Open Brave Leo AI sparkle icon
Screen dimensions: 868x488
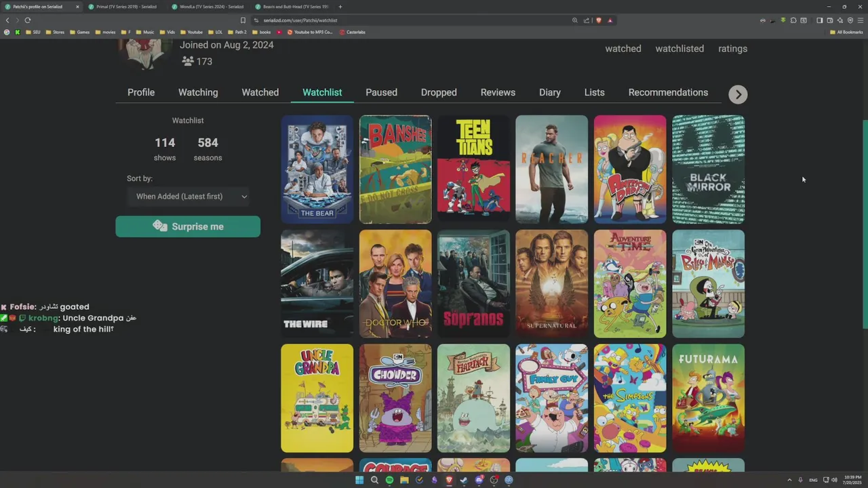point(840,20)
